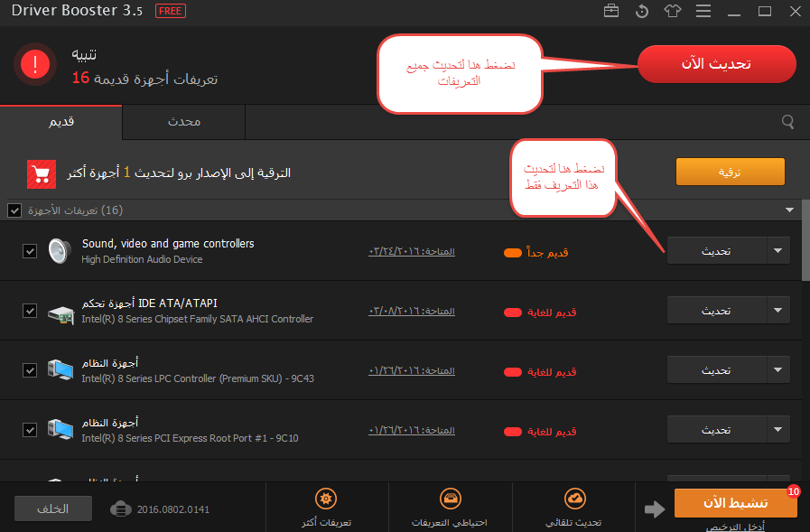Click the database version icon 2016.0802.0141
Screen dimensions: 810x532
[x=120, y=509]
